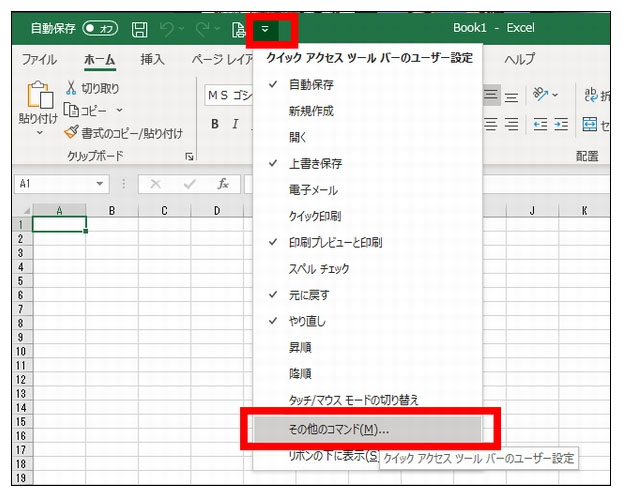The image size is (626, 495).
Task: Click the Bold B icon
Action: (x=215, y=124)
